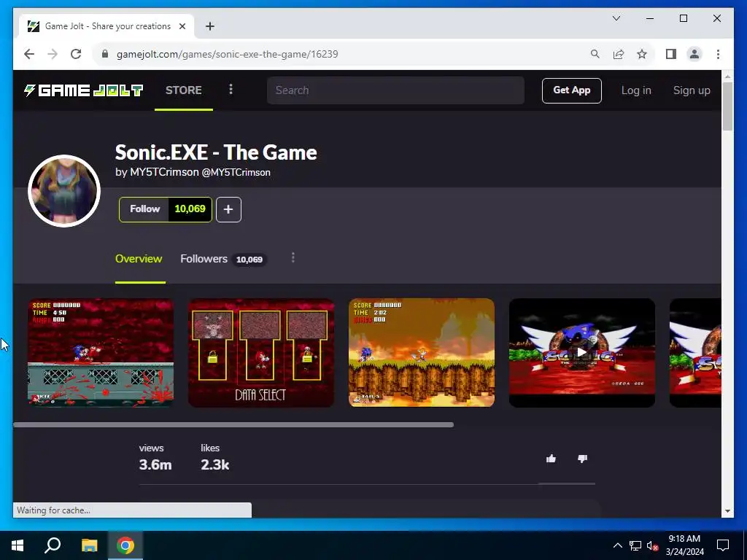Open the MY5TCrimson author name link
Image resolution: width=747 pixels, height=560 pixels.
point(164,172)
